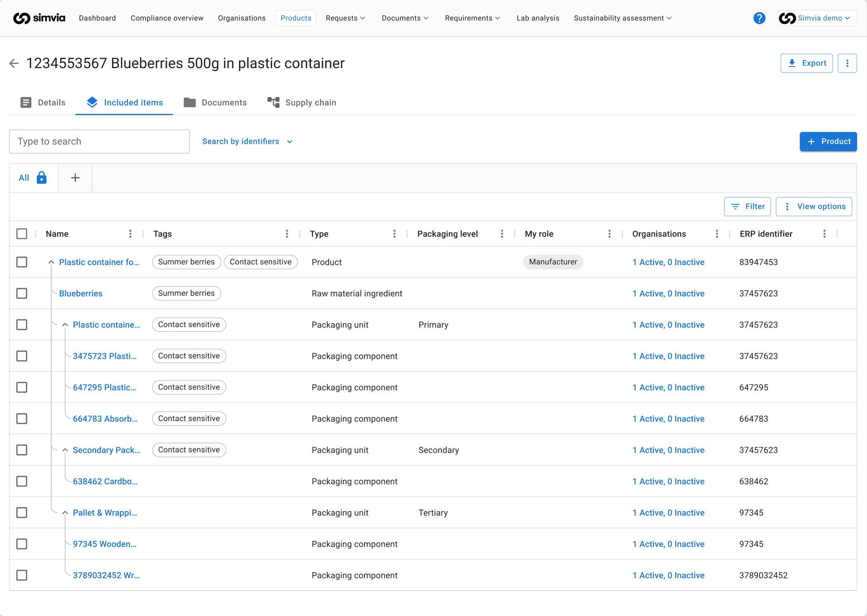Open Organisations column options menu
The height and width of the screenshot is (616, 867).
717,234
